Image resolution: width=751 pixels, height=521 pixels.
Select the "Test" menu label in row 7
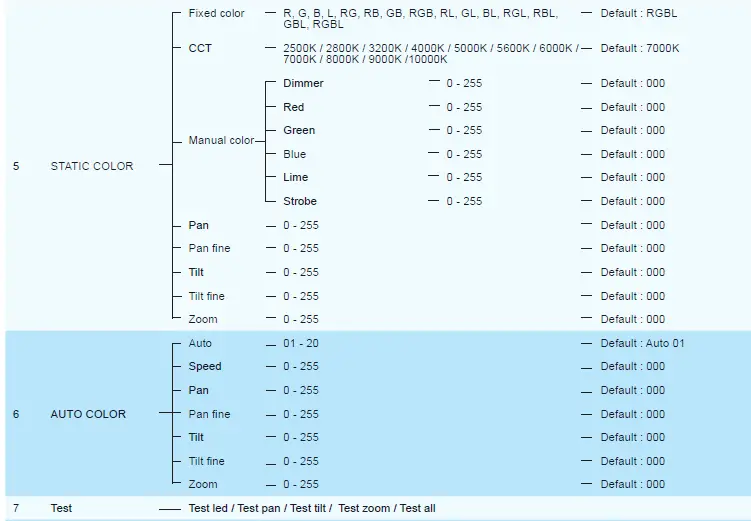[61, 508]
